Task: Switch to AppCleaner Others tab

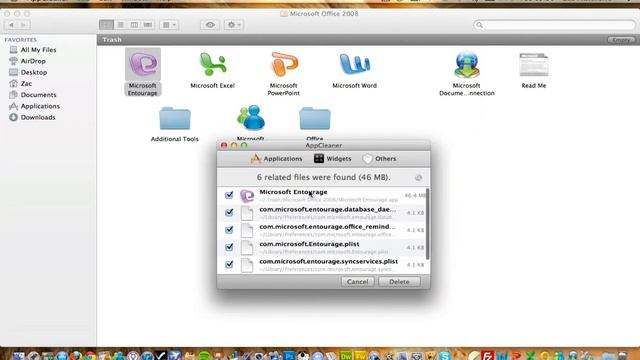Action: (x=379, y=159)
